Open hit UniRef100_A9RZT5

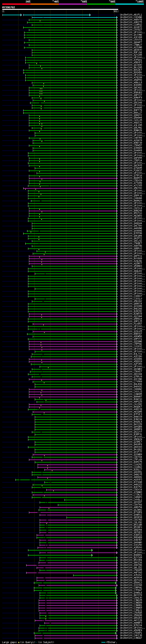[131, 22]
